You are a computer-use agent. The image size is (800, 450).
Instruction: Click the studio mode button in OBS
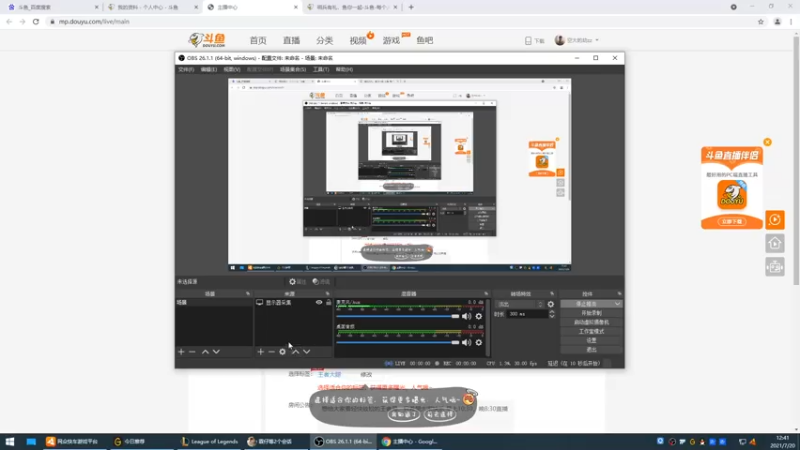[591, 331]
